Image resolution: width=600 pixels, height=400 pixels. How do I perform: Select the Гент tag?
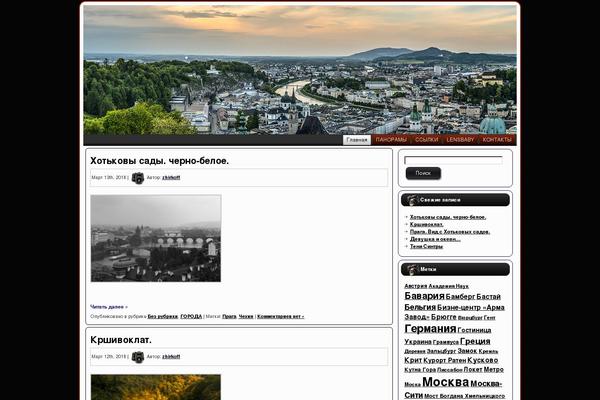490,318
